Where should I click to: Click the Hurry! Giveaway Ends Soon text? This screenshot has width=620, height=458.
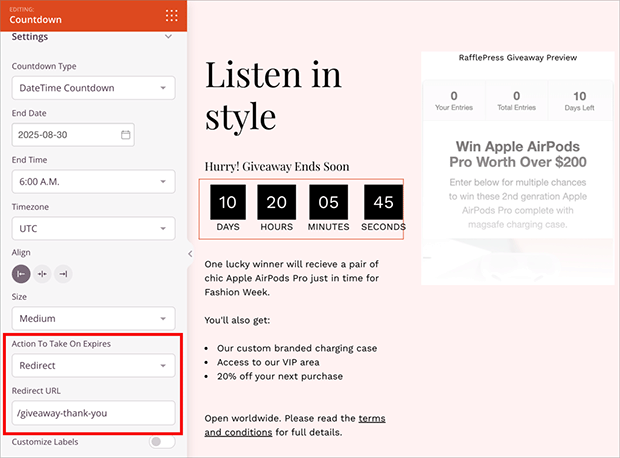(x=277, y=167)
